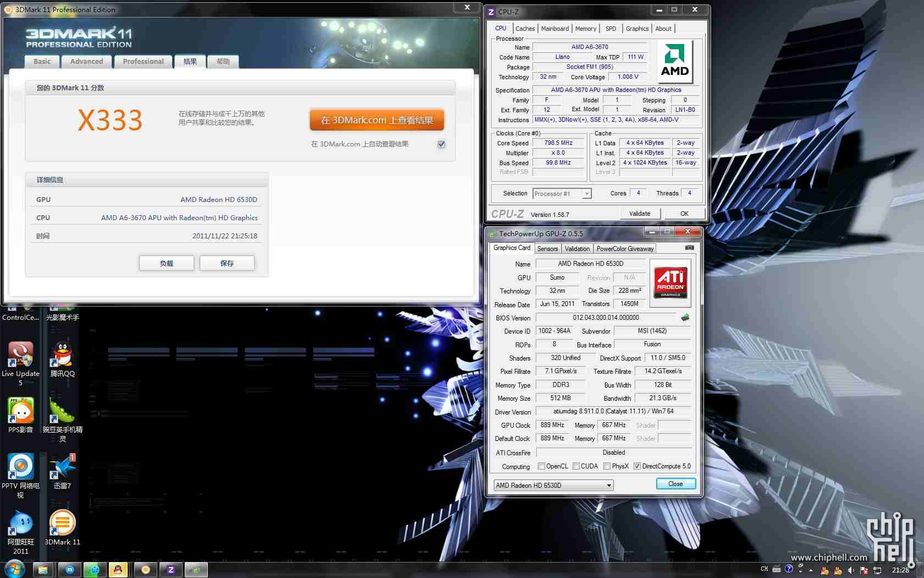Image resolution: width=924 pixels, height=578 pixels.
Task: Click the orange 在 3DMark.com 上查看结果 button
Action: pos(377,120)
